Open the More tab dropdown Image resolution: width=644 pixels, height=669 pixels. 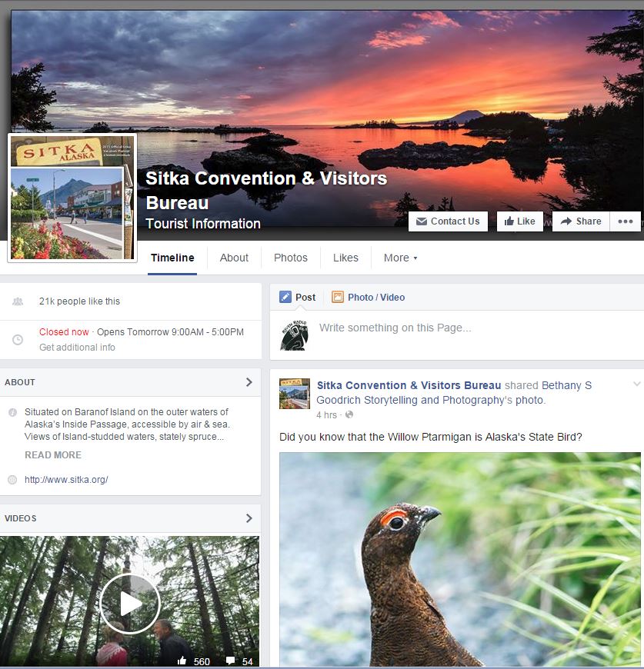point(400,258)
